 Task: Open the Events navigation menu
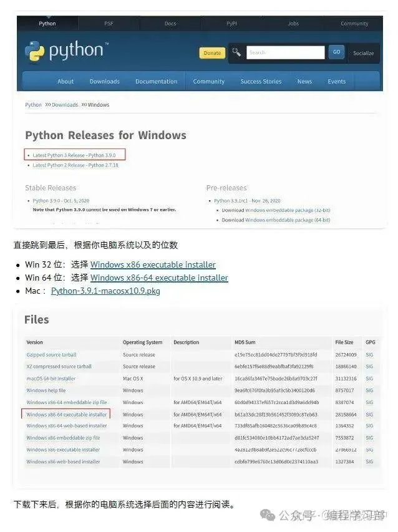tap(337, 82)
